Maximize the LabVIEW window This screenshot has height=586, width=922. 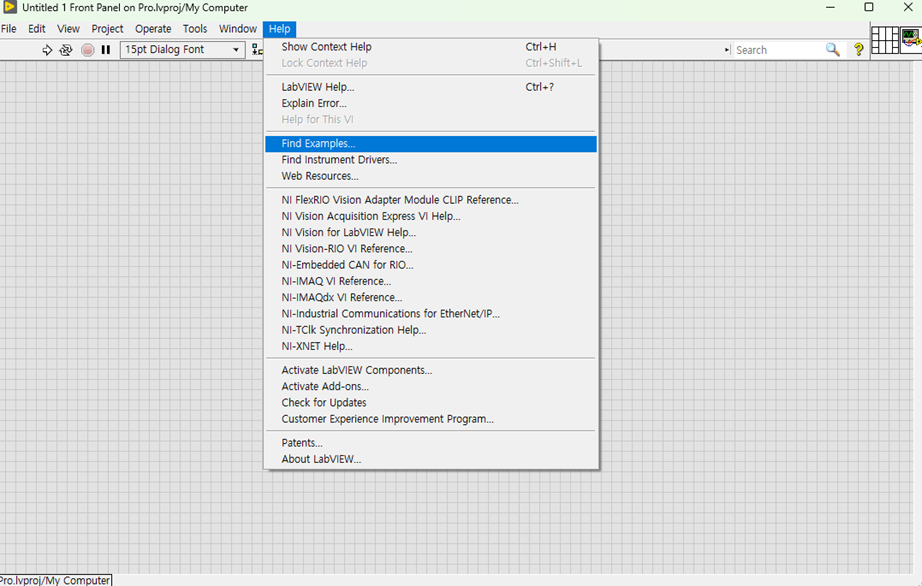pyautogui.click(x=868, y=8)
